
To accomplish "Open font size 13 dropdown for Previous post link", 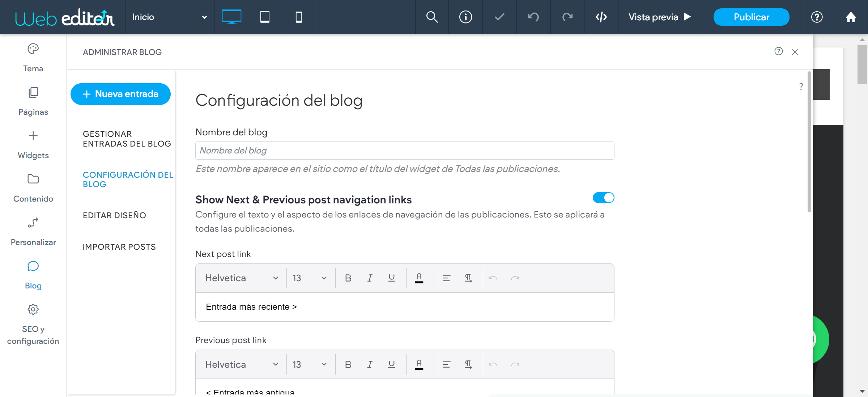I will 310,364.
